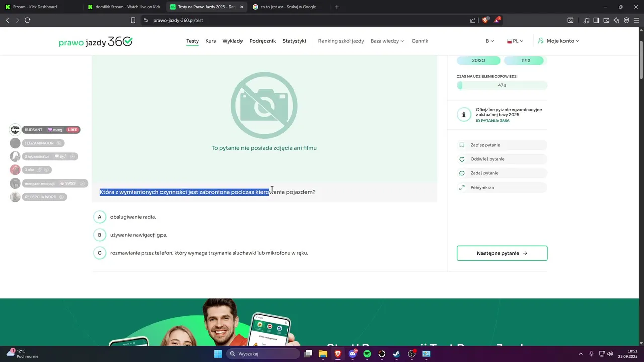Select answer A obsługiwanie radia

point(125,217)
